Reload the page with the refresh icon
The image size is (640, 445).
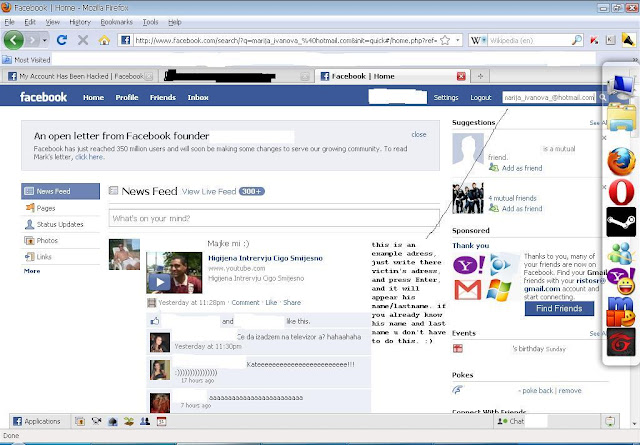(62, 40)
